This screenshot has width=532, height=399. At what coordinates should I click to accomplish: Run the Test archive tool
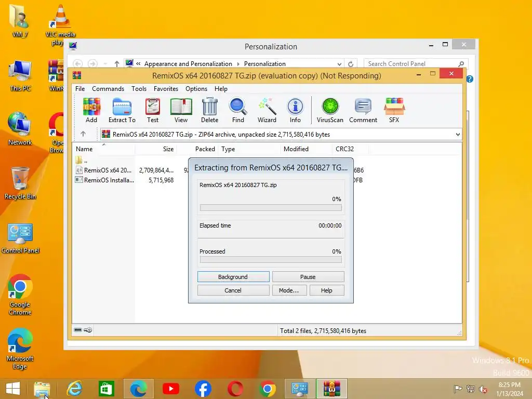pos(153,110)
